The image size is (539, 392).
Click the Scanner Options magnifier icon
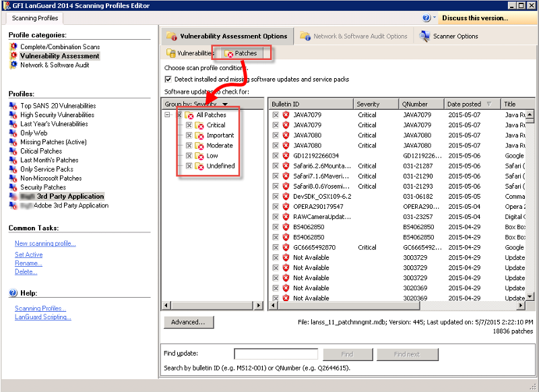(425, 36)
